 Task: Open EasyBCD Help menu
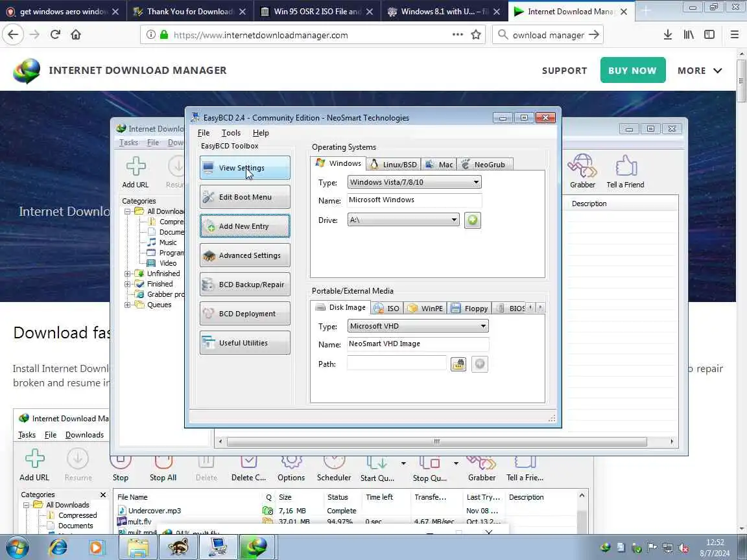point(261,133)
